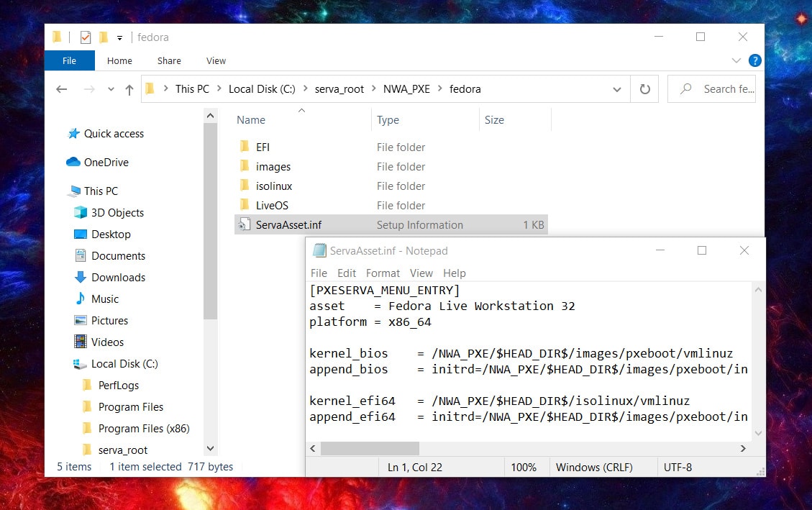Click serva_root in the address breadcrumb
The image size is (812, 510).
[x=339, y=89]
